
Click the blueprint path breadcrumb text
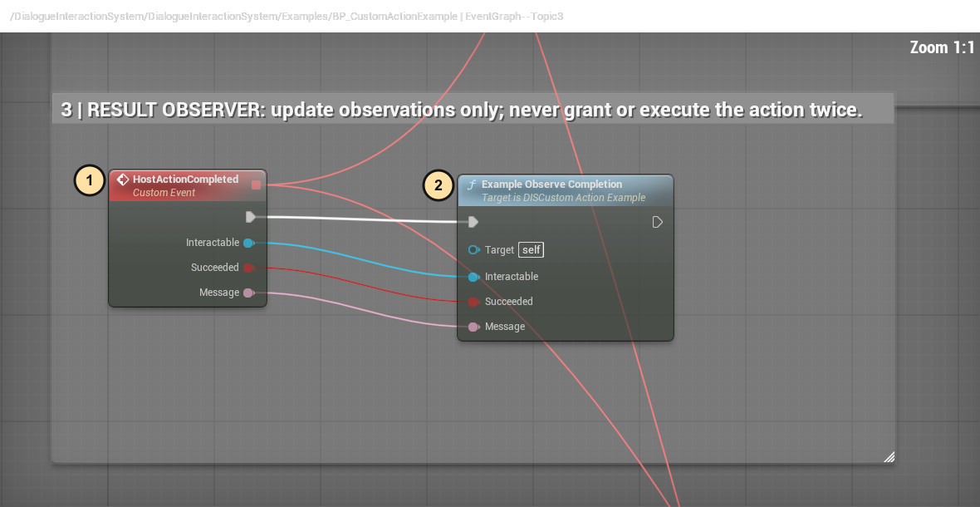[x=287, y=17]
